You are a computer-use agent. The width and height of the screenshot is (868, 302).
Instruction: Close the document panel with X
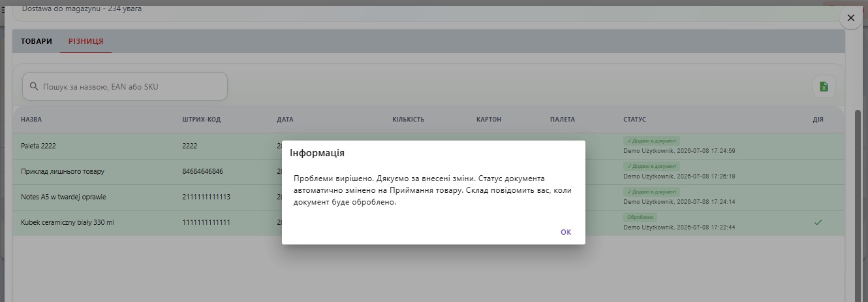coord(850,18)
